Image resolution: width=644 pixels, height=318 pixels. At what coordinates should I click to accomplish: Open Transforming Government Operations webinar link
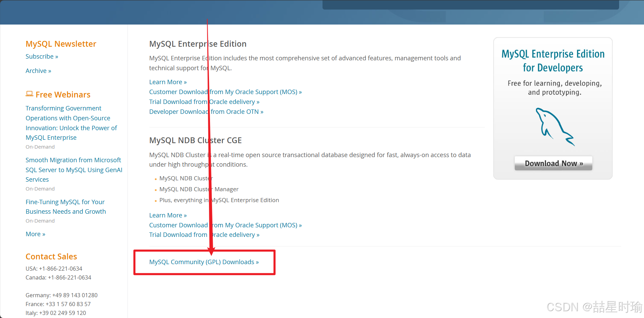point(71,123)
